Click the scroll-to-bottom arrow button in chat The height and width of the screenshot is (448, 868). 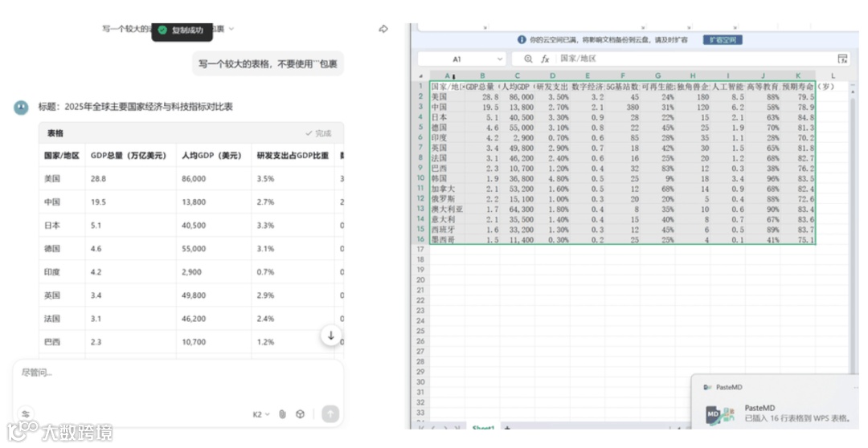pos(330,336)
